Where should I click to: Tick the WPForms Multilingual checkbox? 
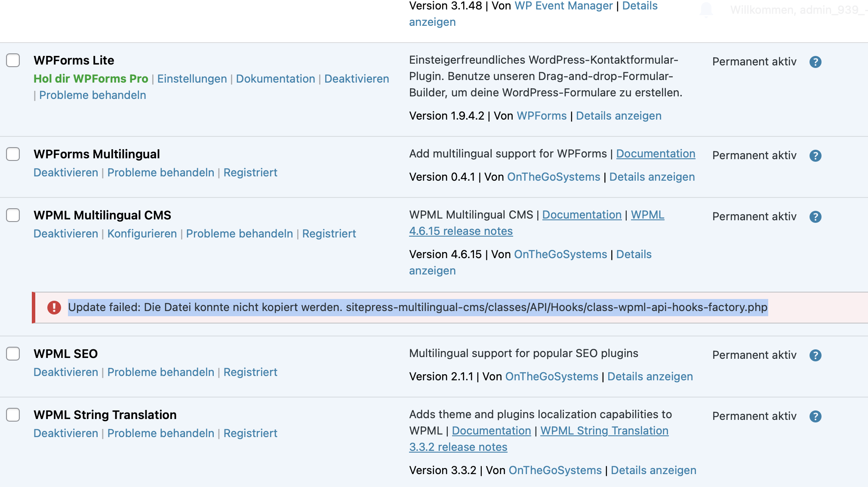[x=13, y=154]
